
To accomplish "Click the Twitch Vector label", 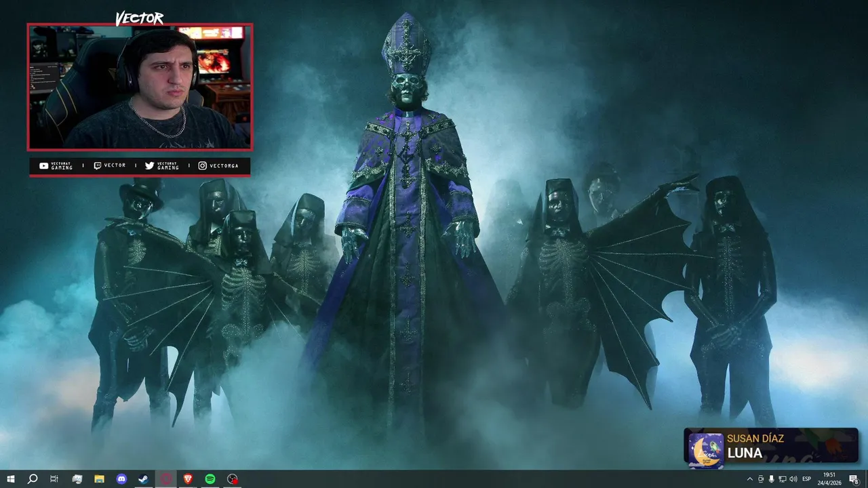I will tap(109, 166).
